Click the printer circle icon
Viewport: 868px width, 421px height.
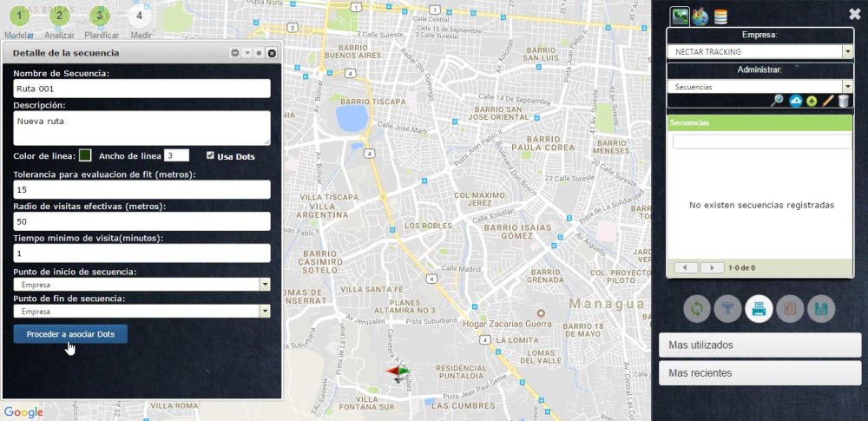tap(759, 309)
